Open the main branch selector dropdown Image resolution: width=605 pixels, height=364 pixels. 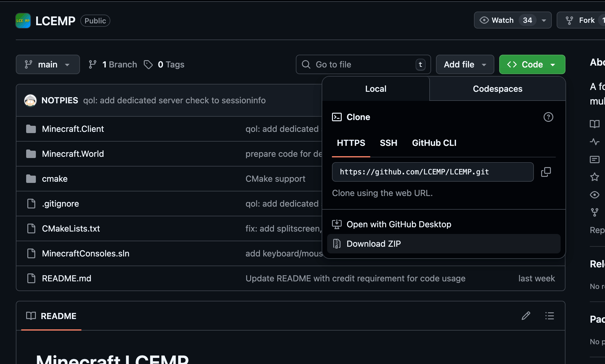[48, 64]
